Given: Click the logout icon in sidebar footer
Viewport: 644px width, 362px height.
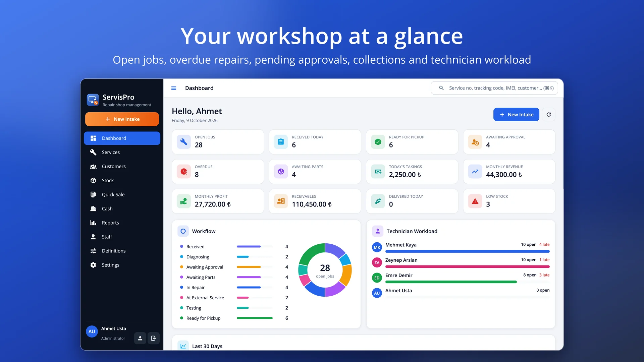Looking at the screenshot, I should point(153,338).
